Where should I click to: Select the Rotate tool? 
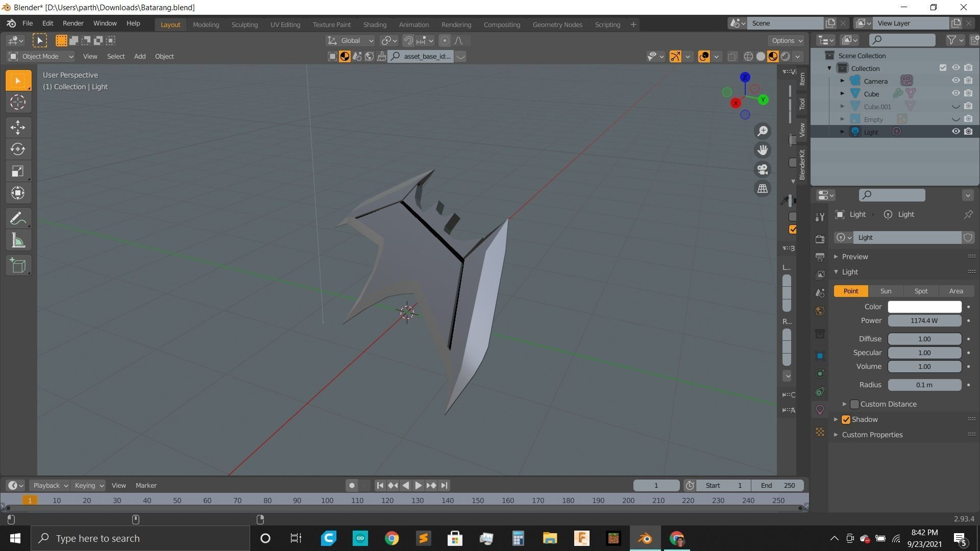18,149
